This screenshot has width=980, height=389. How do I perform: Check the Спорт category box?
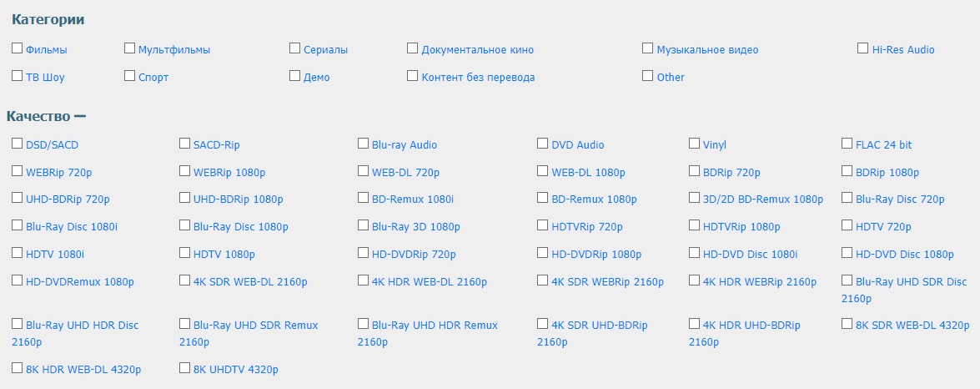[x=130, y=76]
